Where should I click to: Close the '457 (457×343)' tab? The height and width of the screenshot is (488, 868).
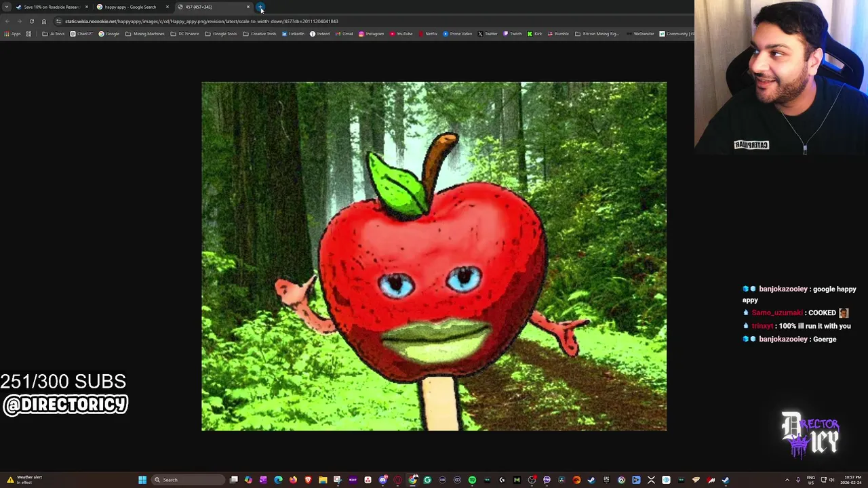(248, 7)
